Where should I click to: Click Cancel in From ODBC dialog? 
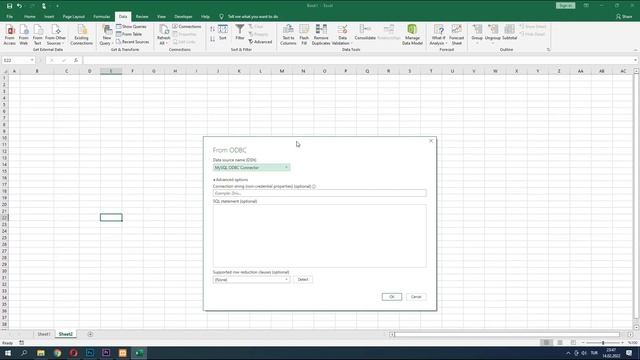coord(416,297)
